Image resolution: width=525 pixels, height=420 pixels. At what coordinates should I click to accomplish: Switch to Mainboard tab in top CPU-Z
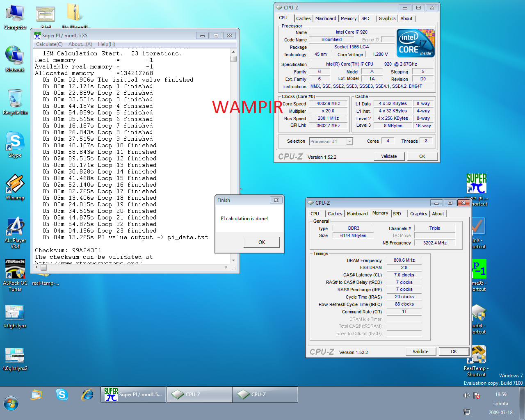pos(326,18)
